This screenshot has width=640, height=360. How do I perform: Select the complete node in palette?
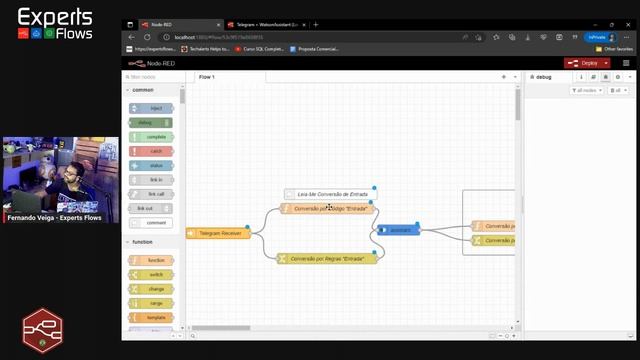(151, 137)
